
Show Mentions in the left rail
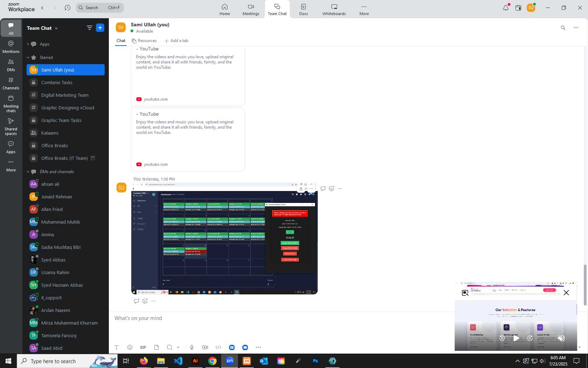pyautogui.click(x=11, y=47)
